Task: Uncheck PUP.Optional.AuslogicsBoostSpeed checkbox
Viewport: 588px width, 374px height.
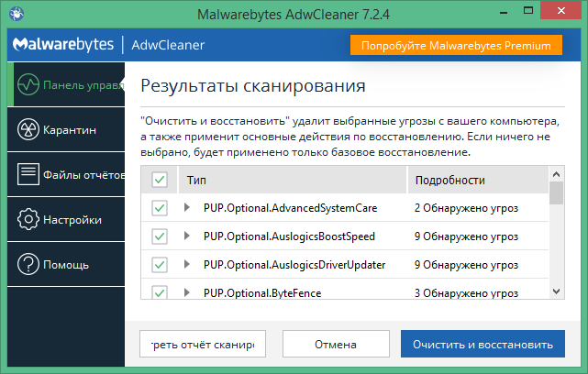Action: click(160, 236)
